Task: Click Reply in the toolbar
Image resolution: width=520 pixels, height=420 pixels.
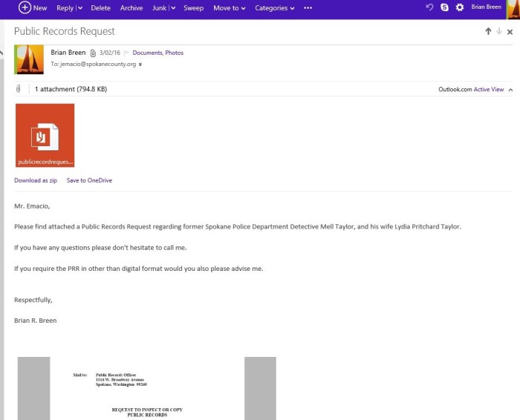Action: [65, 8]
